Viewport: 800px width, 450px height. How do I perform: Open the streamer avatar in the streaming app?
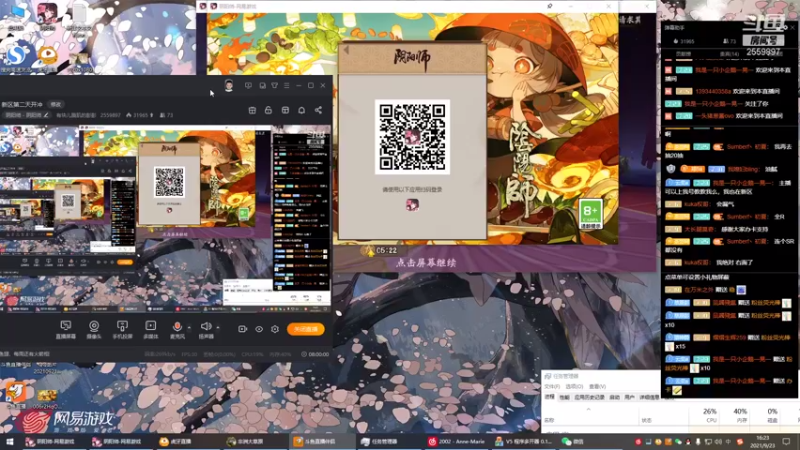229,86
